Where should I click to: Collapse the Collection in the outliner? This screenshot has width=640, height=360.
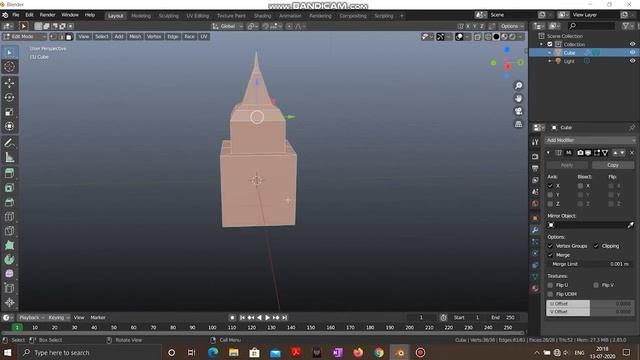(x=542, y=44)
